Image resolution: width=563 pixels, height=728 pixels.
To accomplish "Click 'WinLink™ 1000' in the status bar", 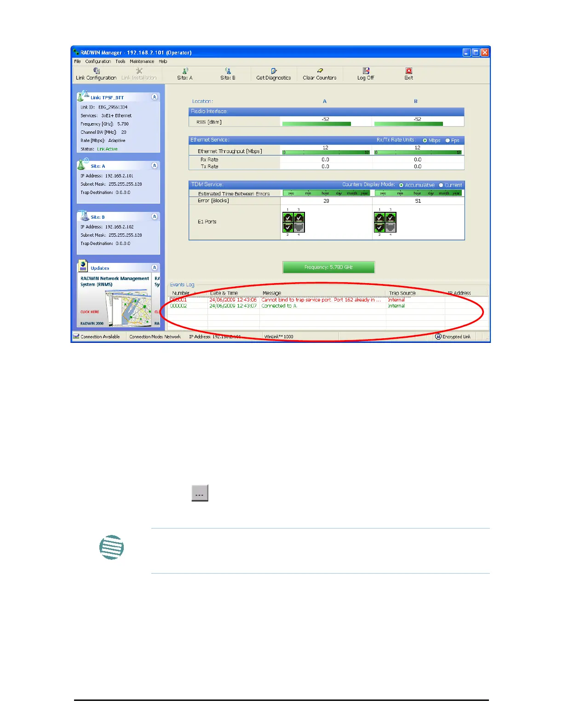I will coord(279,336).
